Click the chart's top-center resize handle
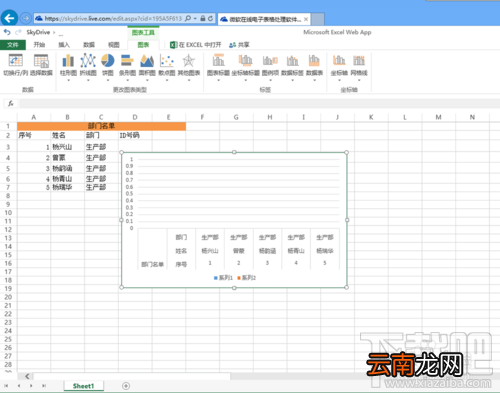The height and width of the screenshot is (393, 500). tap(234, 152)
